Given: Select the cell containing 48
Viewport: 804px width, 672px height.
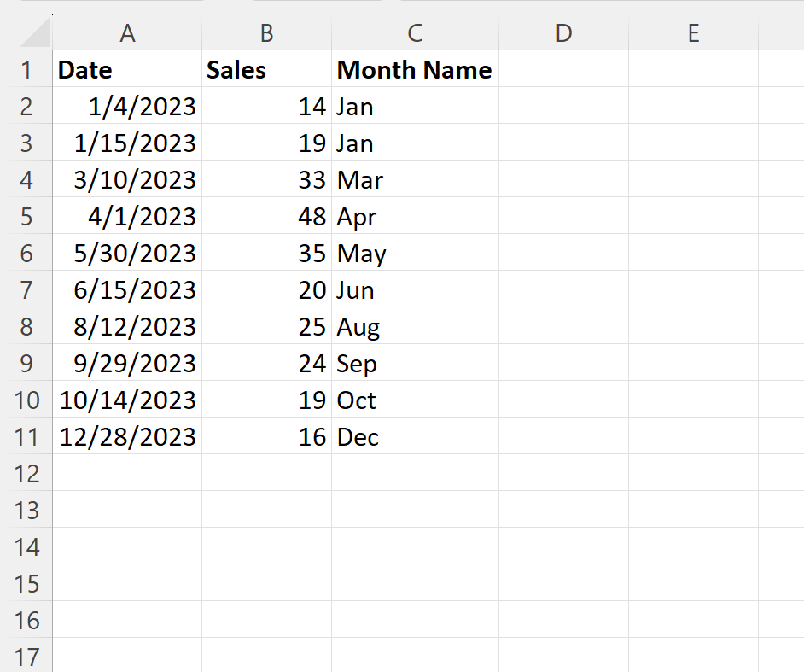Looking at the screenshot, I should [265, 217].
